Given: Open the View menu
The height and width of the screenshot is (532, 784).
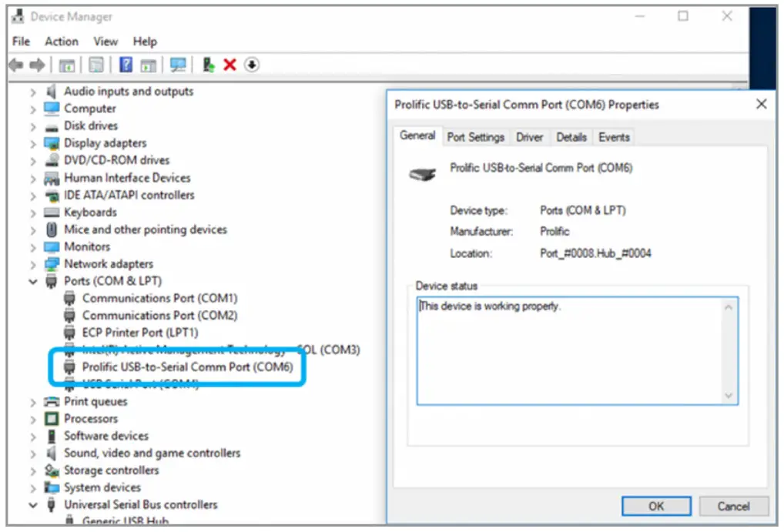Looking at the screenshot, I should click(x=106, y=42).
